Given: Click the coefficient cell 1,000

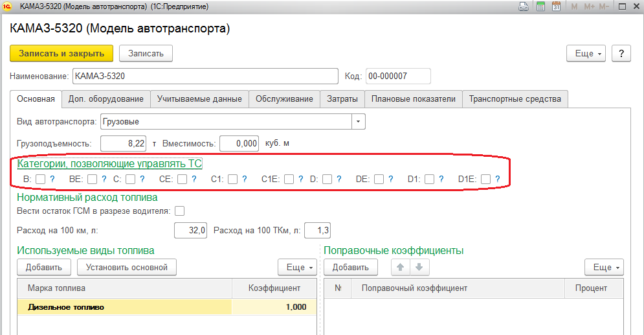Looking at the screenshot, I should pyautogui.click(x=274, y=307).
